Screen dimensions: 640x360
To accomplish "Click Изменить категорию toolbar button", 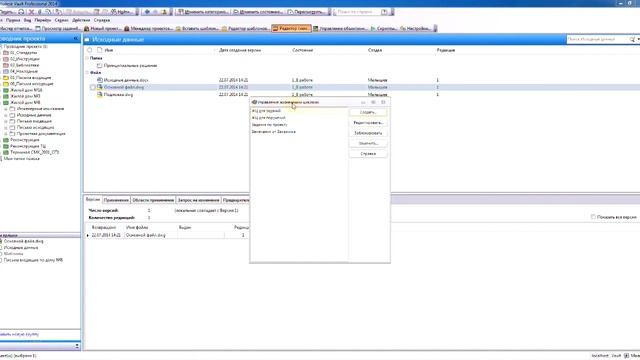I will (x=203, y=12).
